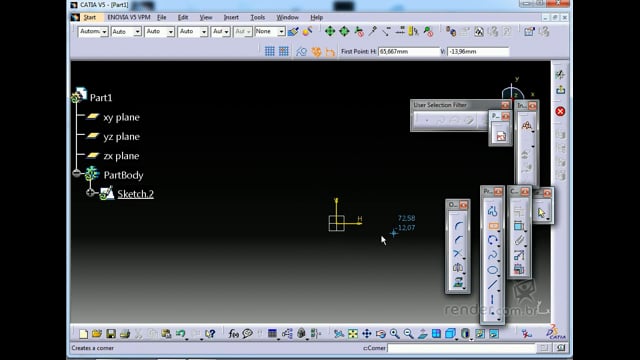This screenshot has height=360, width=640.
Task: Click the Zoom In magnifier icon
Action: [394, 334]
